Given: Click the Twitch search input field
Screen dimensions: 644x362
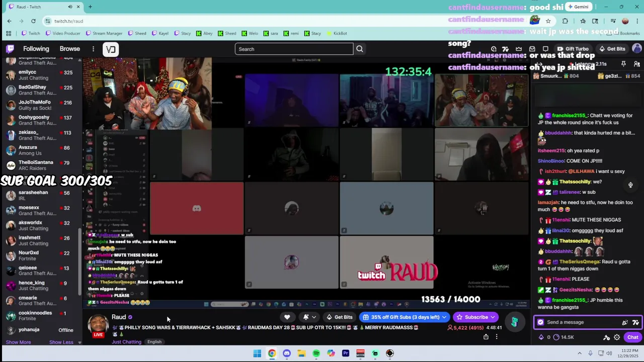Looking at the screenshot, I should (x=294, y=49).
